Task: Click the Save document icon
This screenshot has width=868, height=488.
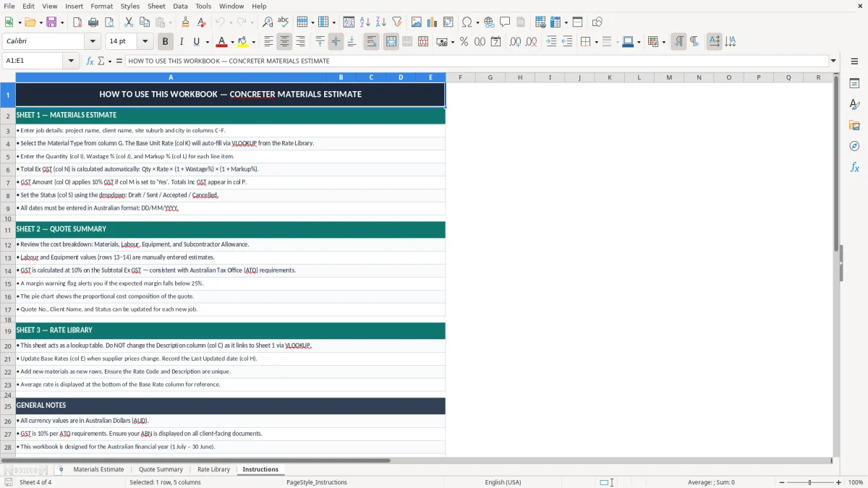Action: [52, 22]
